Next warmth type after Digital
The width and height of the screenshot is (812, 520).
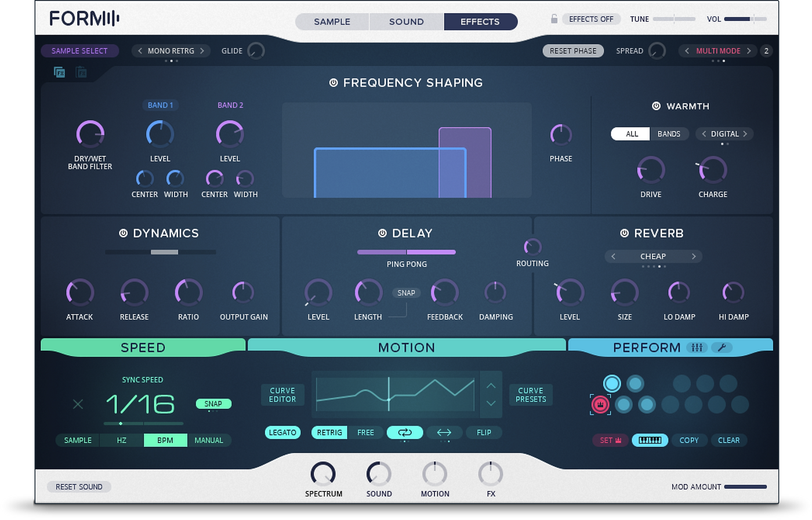pos(745,134)
